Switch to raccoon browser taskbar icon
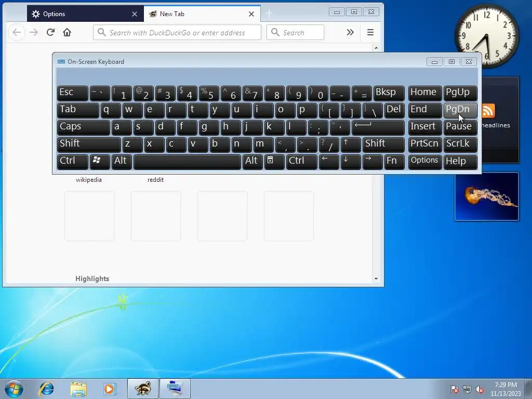The height and width of the screenshot is (399, 532). pos(142,389)
